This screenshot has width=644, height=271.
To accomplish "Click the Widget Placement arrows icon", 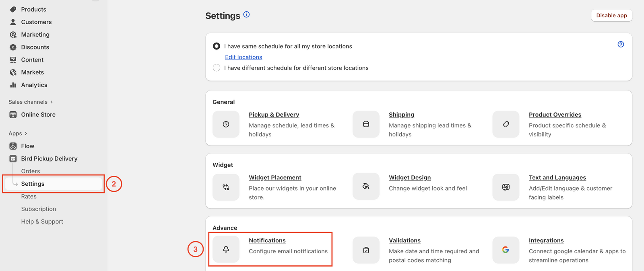I will pyautogui.click(x=226, y=187).
